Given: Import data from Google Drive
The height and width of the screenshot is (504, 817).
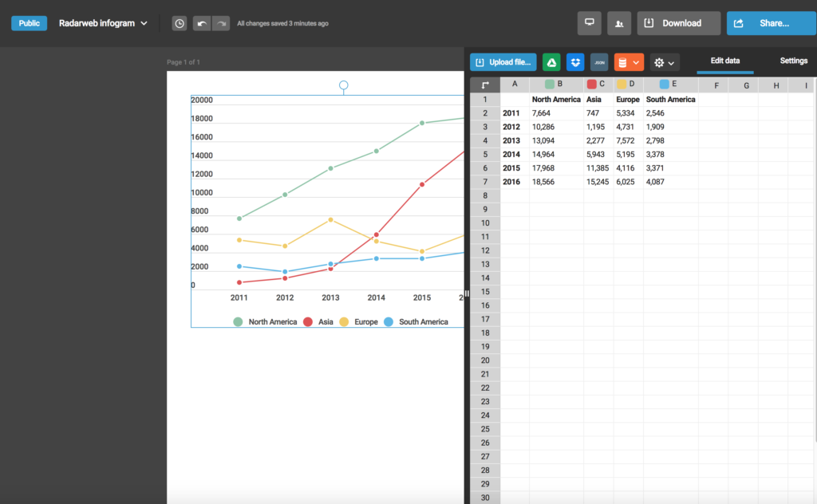Looking at the screenshot, I should point(551,61).
